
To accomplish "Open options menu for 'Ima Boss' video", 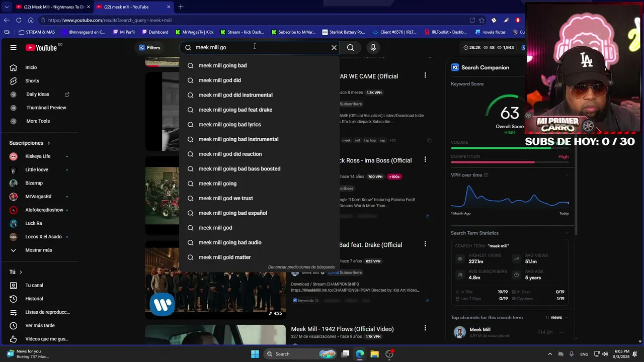I will [x=425, y=160].
